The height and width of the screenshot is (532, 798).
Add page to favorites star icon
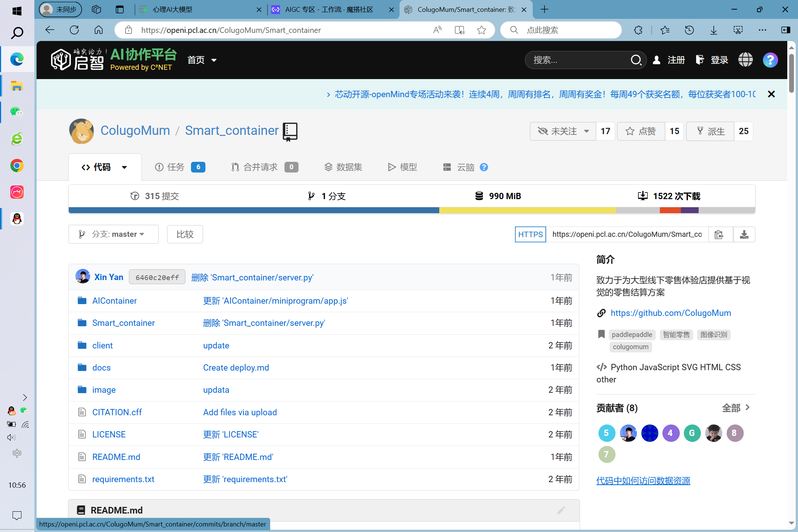(x=481, y=30)
